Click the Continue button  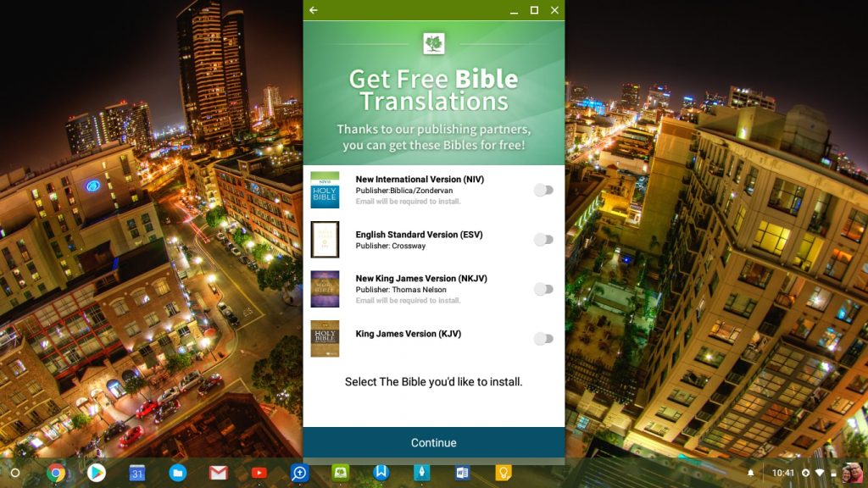click(x=434, y=442)
